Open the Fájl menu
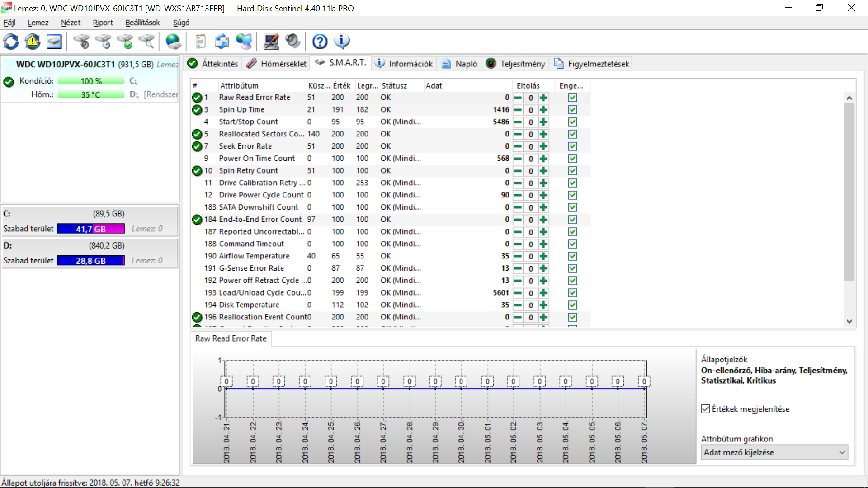The height and width of the screenshot is (488, 868). [x=9, y=23]
